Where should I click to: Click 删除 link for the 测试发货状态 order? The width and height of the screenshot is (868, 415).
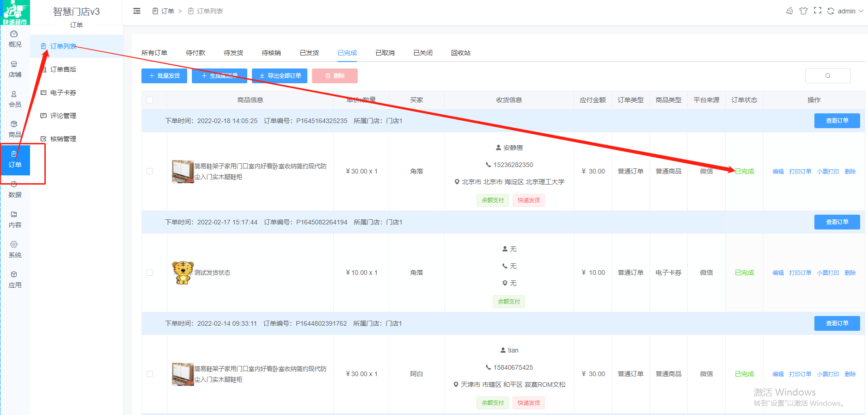pos(850,273)
